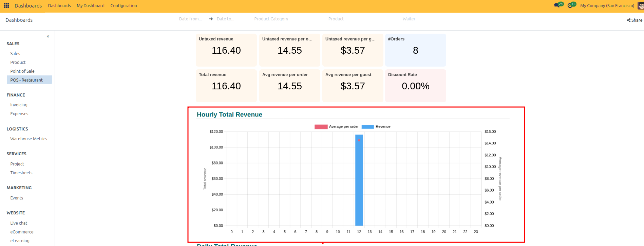Screen dimensions: 644x246
Task: Toggle Average per order legend swatch
Action: pyautogui.click(x=321, y=127)
